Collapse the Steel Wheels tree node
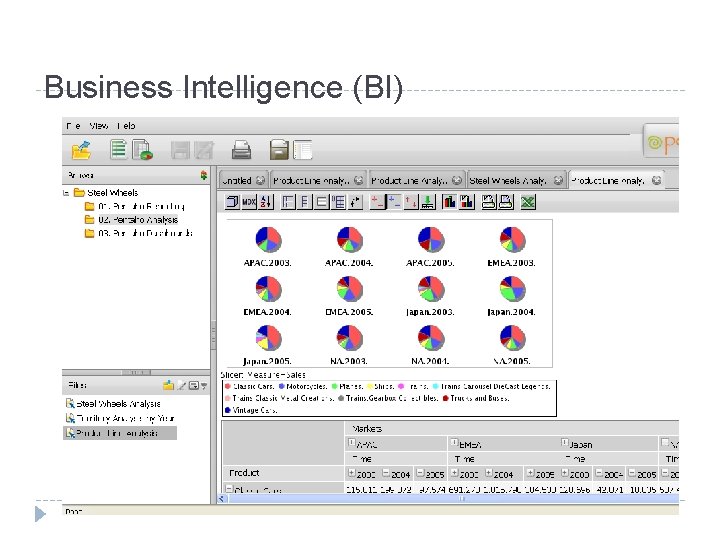The height and width of the screenshot is (540, 720). coord(66,193)
